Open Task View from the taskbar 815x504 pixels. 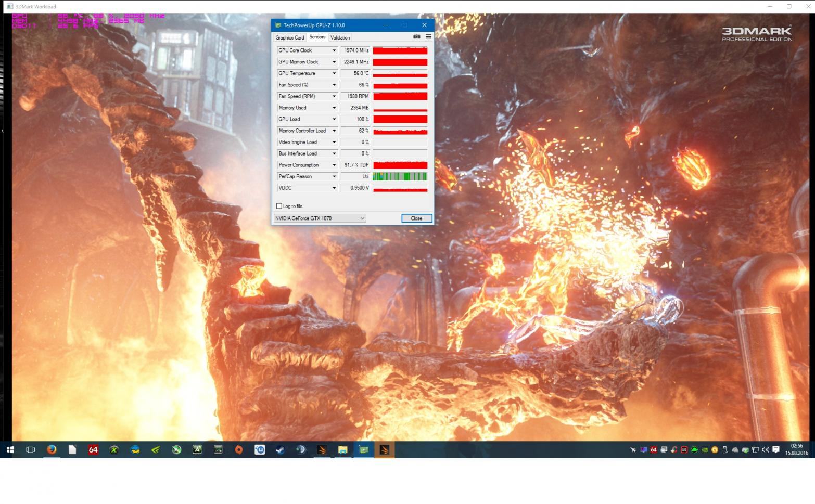[30, 450]
